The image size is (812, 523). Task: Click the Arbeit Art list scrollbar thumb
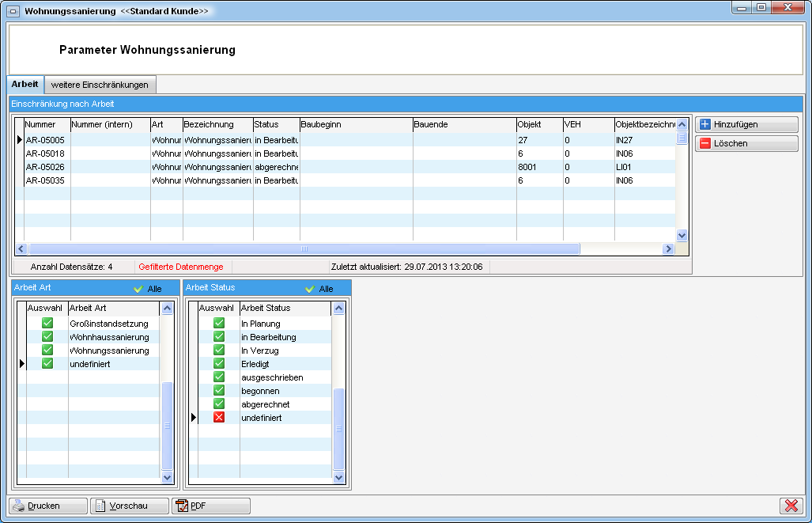coord(167,426)
